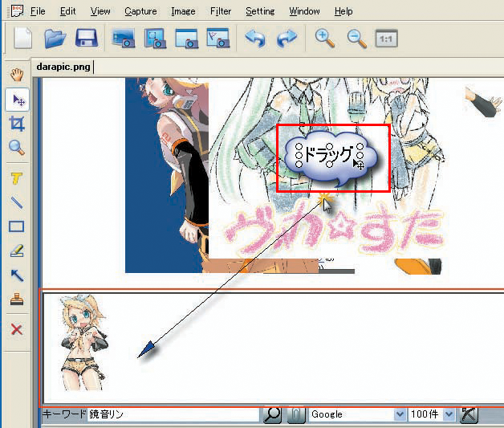
Task: Select the Arrow drawing tool
Action: [17, 275]
